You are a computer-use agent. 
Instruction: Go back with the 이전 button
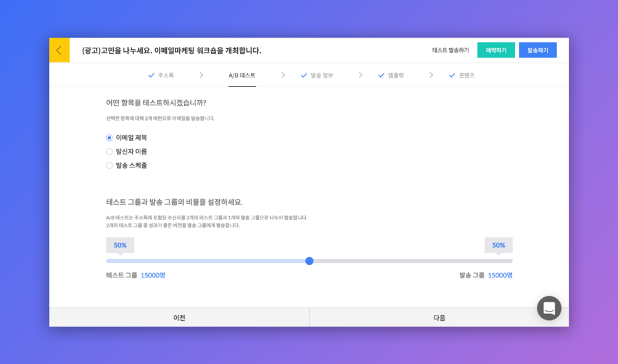click(x=179, y=318)
